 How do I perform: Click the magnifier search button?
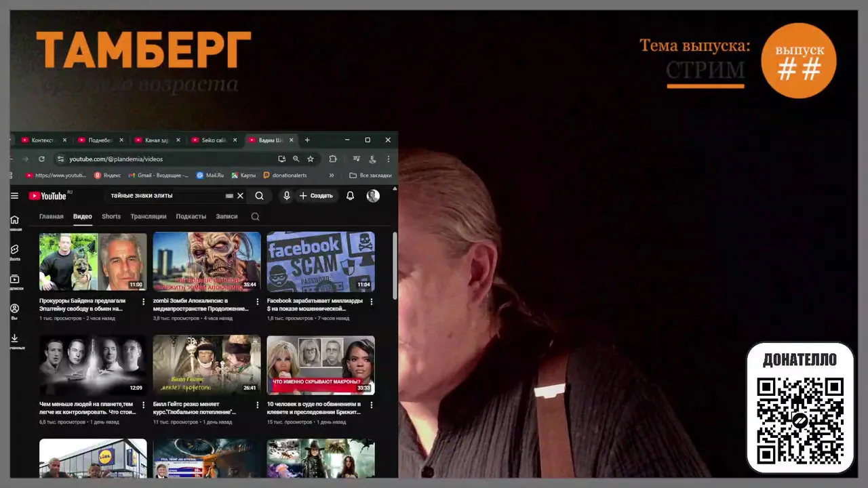coord(259,196)
